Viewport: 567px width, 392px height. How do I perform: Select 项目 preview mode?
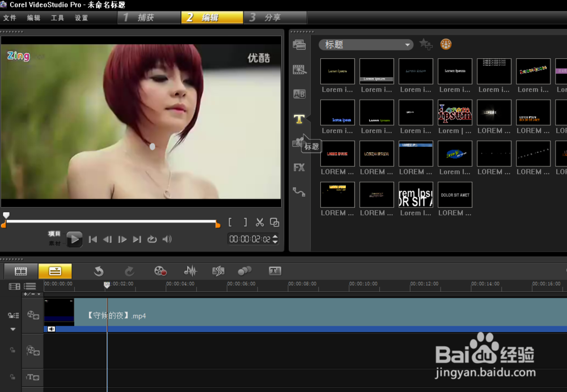click(54, 234)
